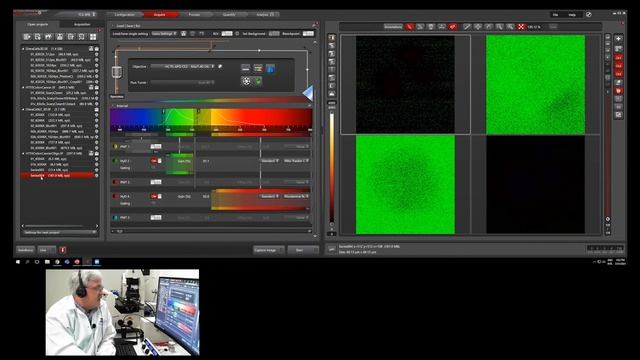Toggle PMT 3 detector switch

[156, 182]
